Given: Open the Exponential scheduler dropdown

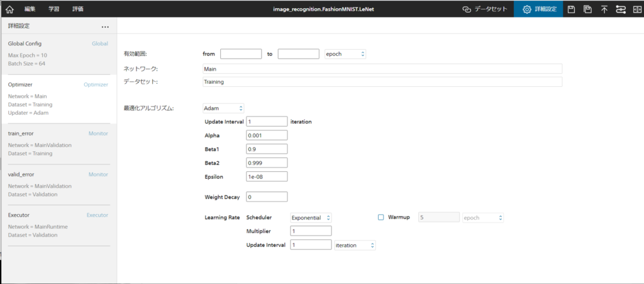Looking at the screenshot, I should pos(311,217).
